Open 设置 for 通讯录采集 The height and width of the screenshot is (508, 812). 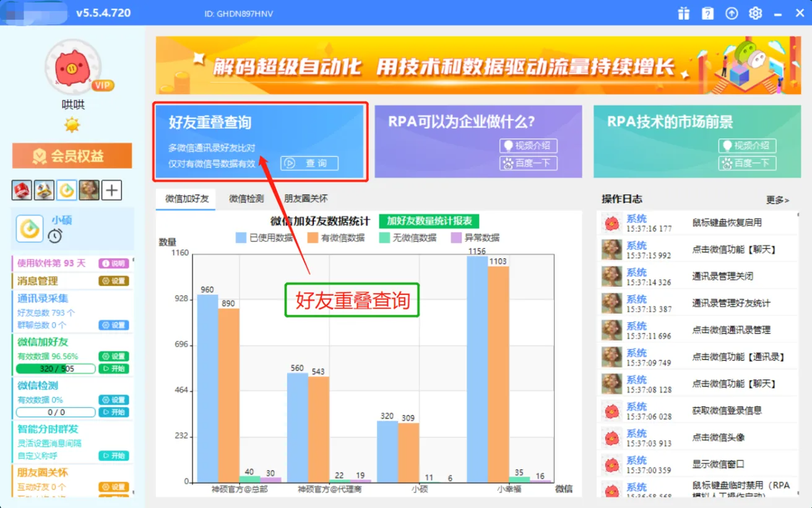pos(114,325)
